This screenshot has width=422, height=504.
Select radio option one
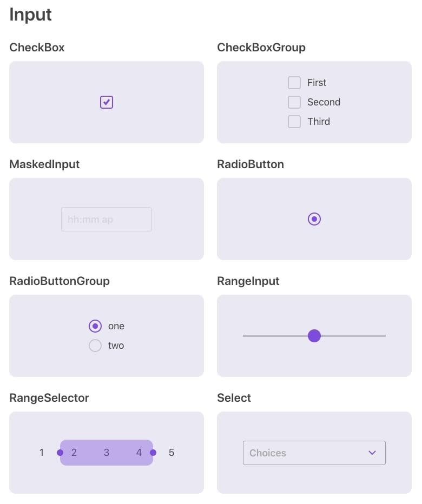pyautogui.click(x=95, y=326)
